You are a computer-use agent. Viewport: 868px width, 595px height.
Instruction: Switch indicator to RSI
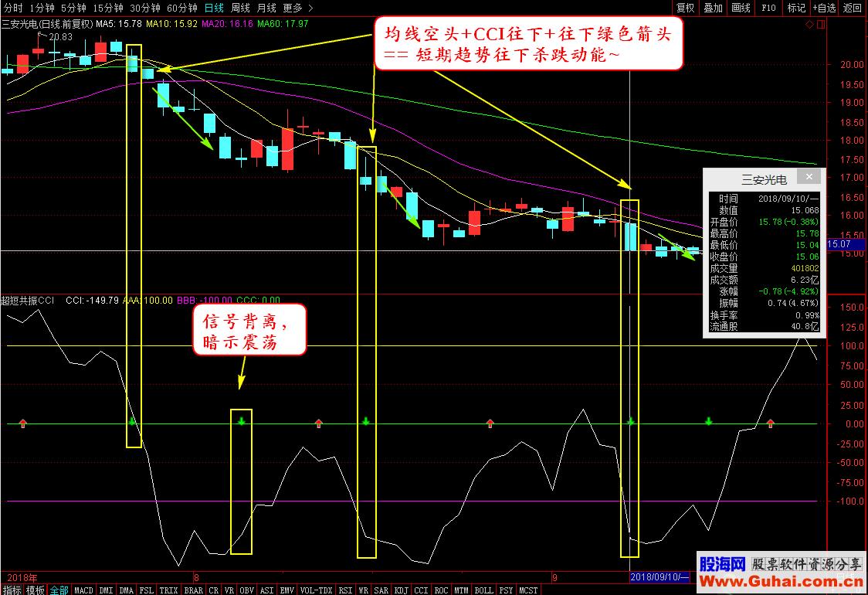[345, 590]
